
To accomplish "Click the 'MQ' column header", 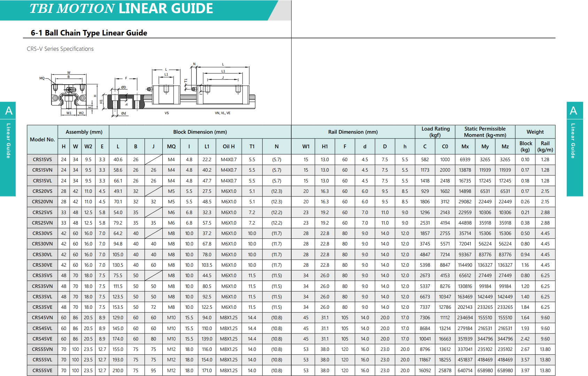I will pyautogui.click(x=171, y=147).
